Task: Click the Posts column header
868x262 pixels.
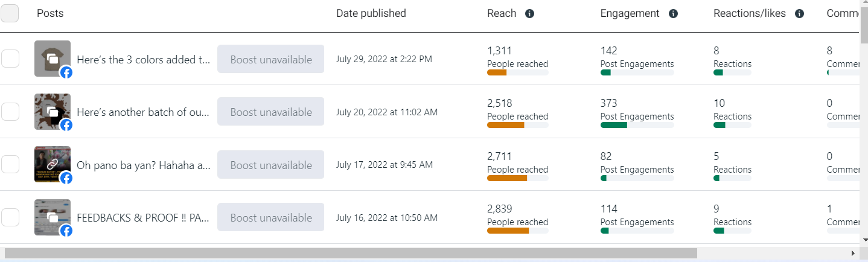Action: click(x=50, y=13)
